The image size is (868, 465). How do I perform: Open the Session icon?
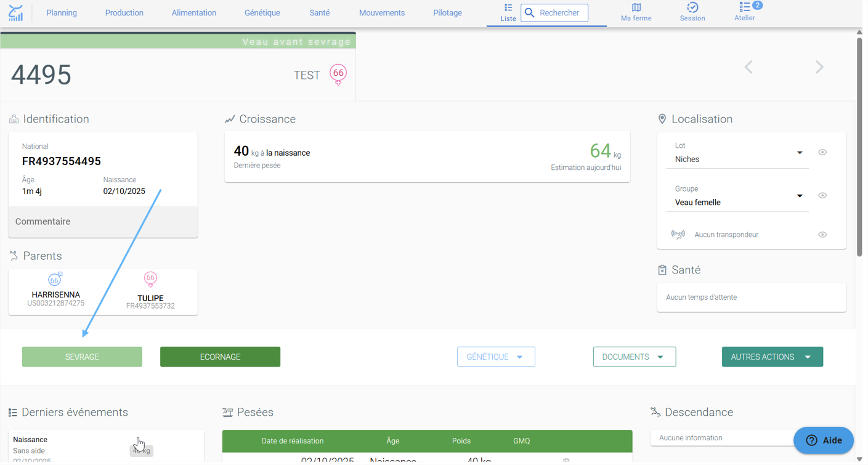[692, 7]
